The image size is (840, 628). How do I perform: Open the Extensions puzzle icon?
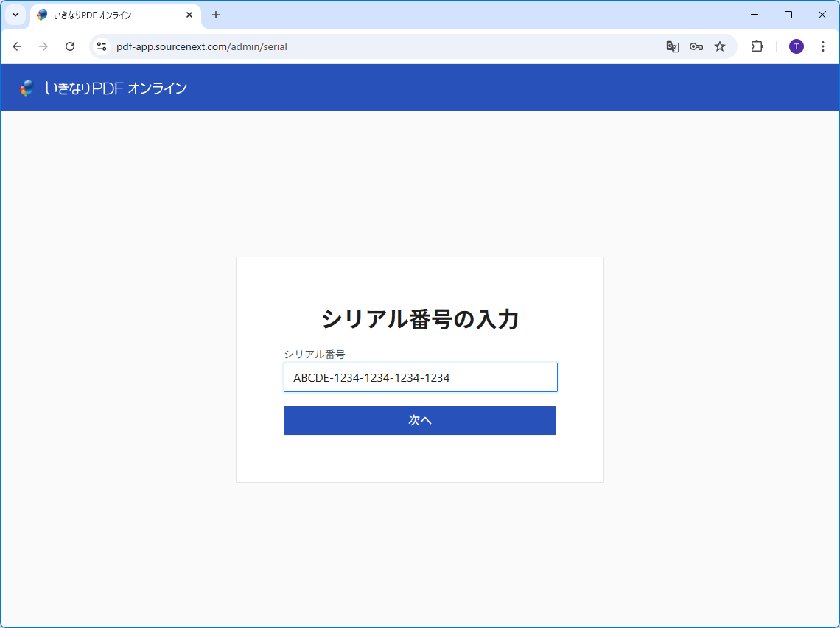[757, 46]
